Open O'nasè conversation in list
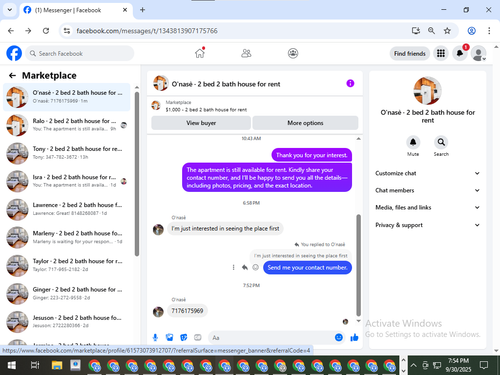The height and width of the screenshot is (375, 500). tap(67, 97)
